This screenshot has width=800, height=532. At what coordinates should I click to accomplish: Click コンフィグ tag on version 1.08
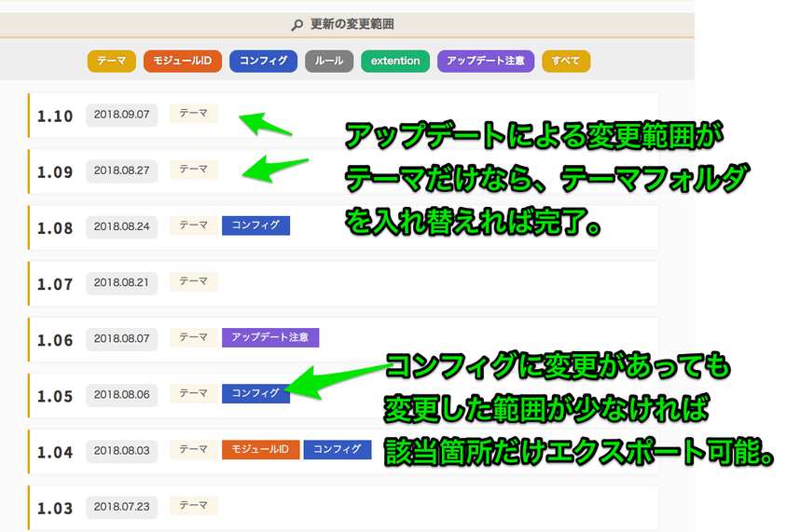(255, 225)
